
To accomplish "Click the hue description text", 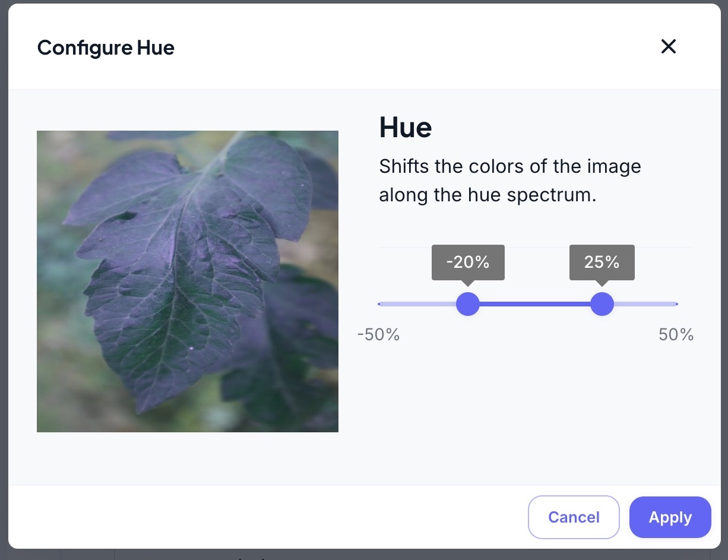I will tap(509, 181).
